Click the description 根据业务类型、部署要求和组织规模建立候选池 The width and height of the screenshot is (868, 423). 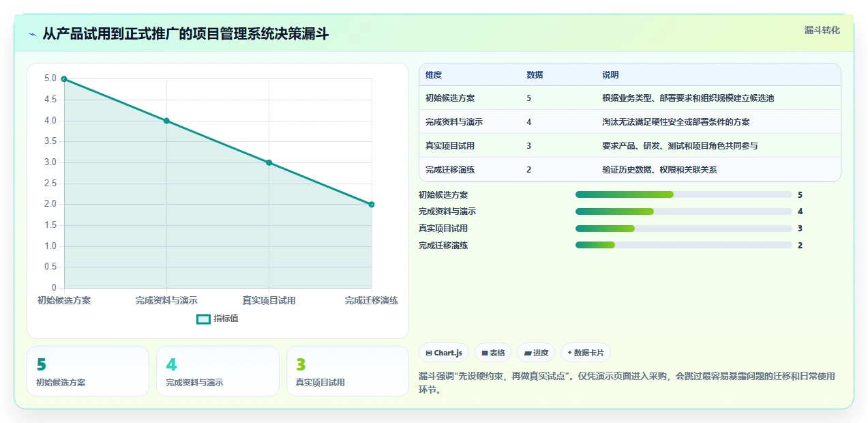[x=688, y=98]
